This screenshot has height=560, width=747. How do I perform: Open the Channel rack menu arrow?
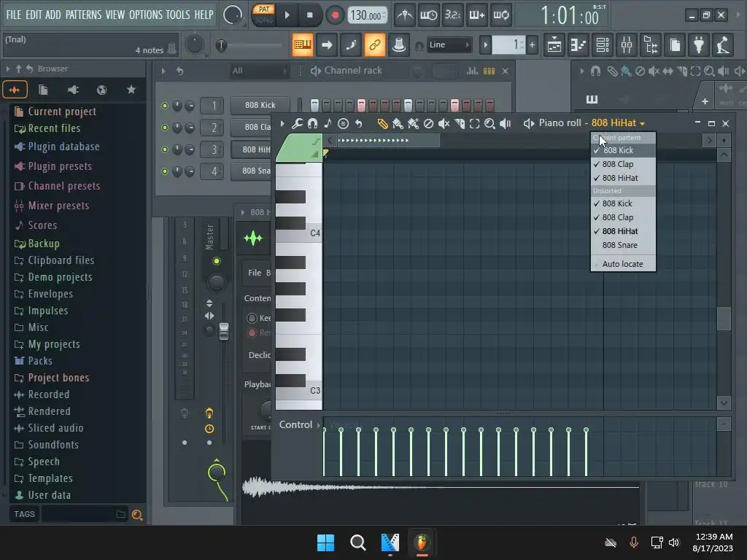pos(163,71)
